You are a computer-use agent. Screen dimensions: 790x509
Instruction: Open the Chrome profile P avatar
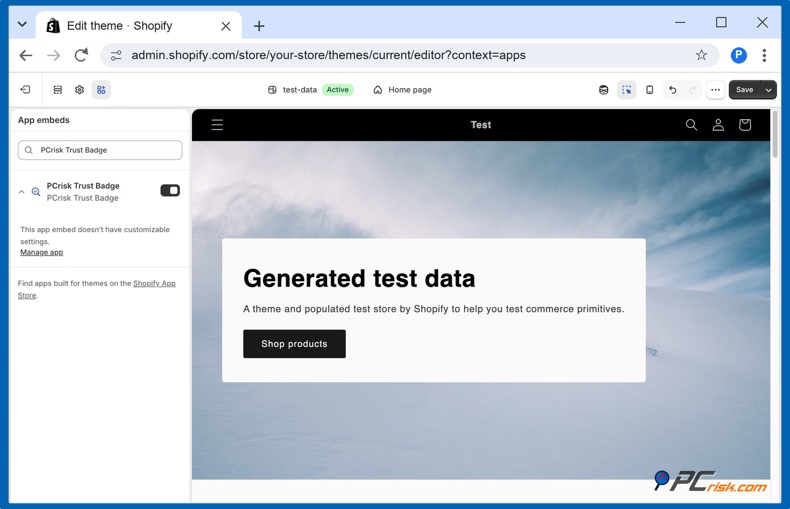[739, 55]
